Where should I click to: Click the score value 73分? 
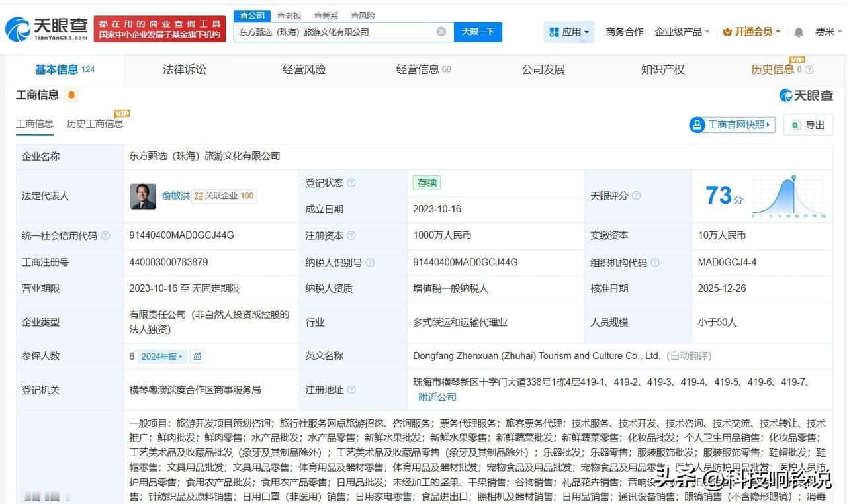[724, 196]
